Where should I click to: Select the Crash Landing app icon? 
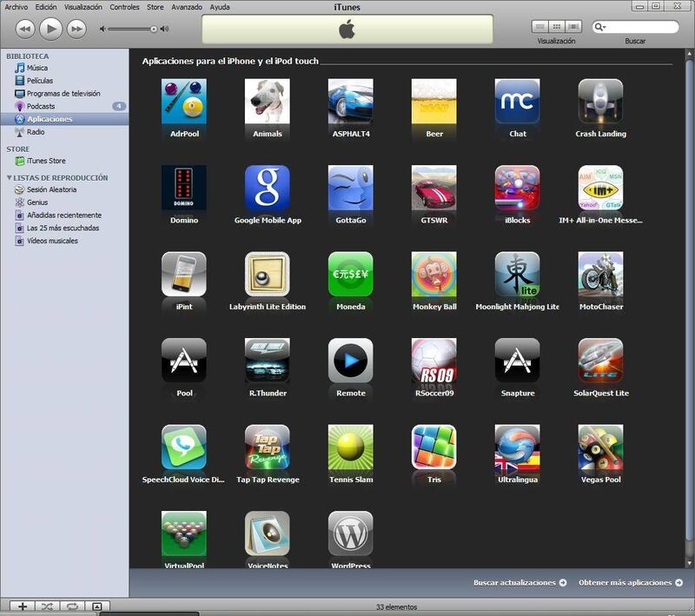point(600,102)
